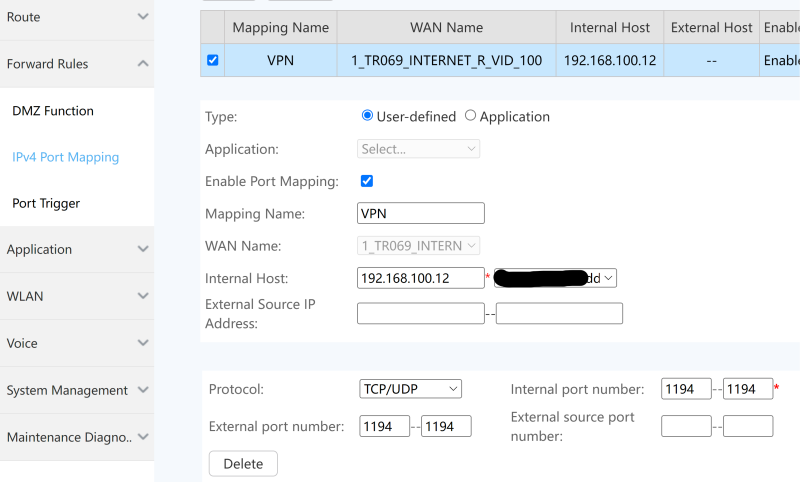Expand the Application menu section
800x482 pixels.
coord(143,250)
